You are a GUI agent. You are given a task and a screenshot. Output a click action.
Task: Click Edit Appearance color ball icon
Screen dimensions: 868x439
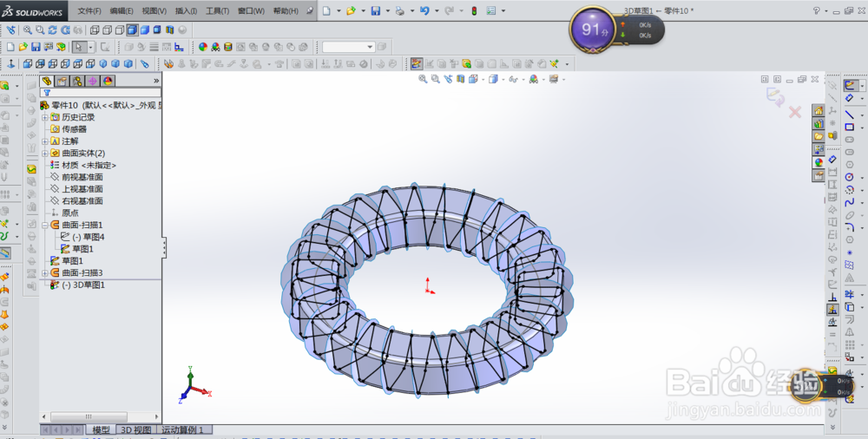(202, 47)
